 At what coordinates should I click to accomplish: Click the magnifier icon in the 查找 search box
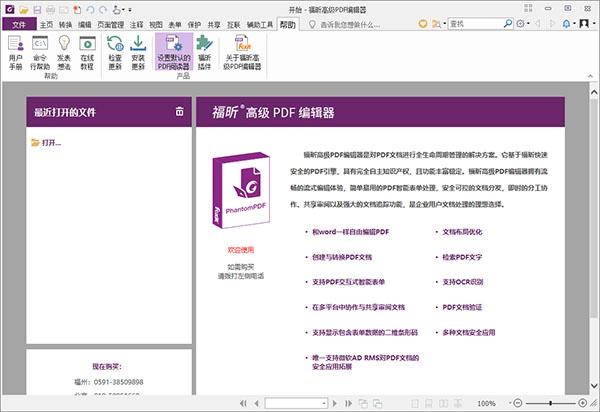tap(508, 24)
